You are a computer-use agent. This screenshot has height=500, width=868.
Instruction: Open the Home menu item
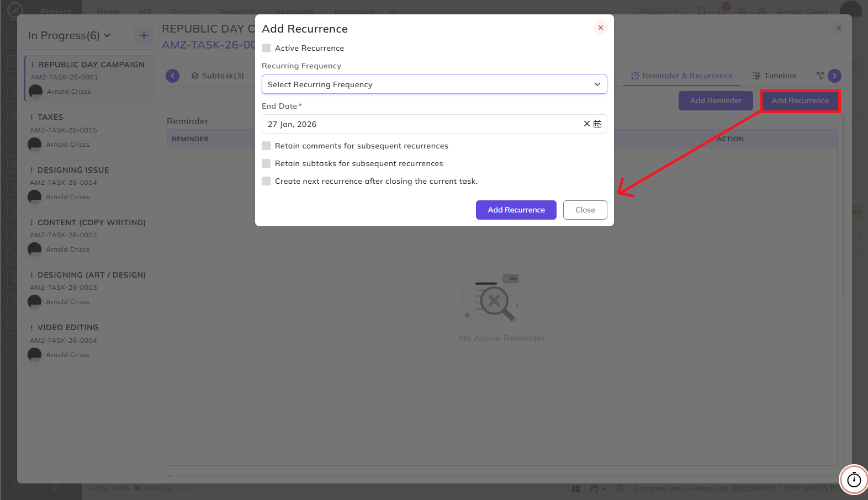coord(108,12)
